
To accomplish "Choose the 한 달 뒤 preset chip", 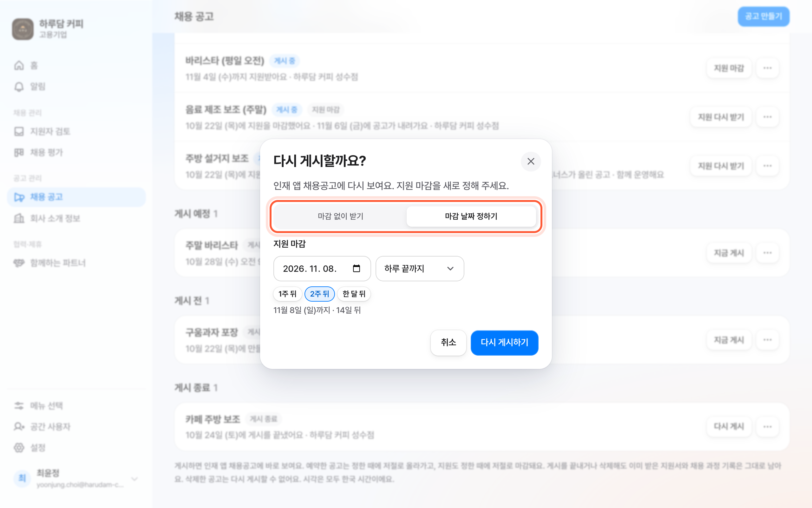I will 354,294.
